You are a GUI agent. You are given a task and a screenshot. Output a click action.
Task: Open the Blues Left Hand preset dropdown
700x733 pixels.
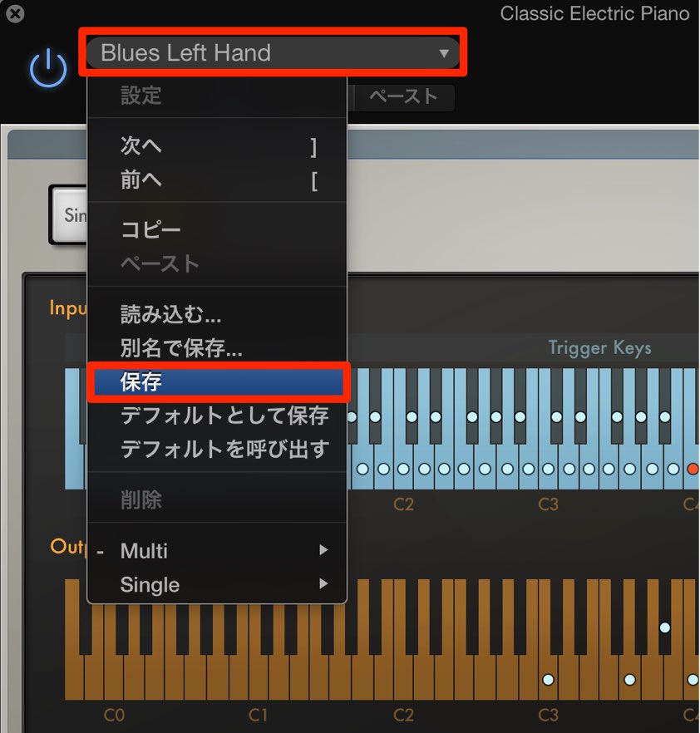point(273,52)
